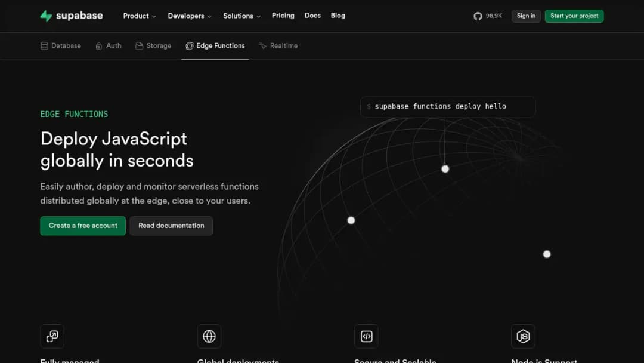Click the Node.js hexagon icon
This screenshot has height=363, width=644.
[523, 336]
